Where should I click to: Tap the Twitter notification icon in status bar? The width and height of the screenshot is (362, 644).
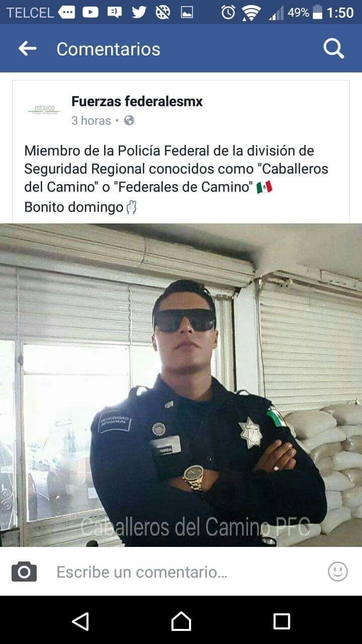click(x=139, y=12)
